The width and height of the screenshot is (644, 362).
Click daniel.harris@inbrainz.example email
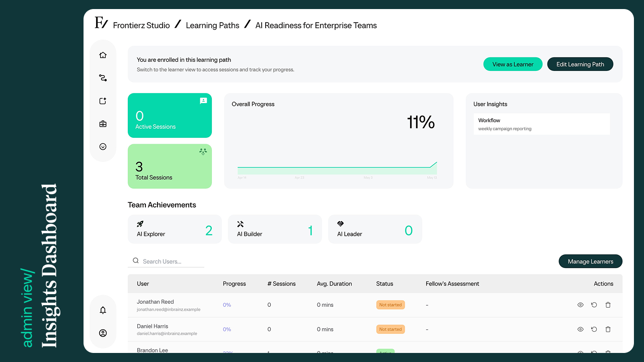167,334
